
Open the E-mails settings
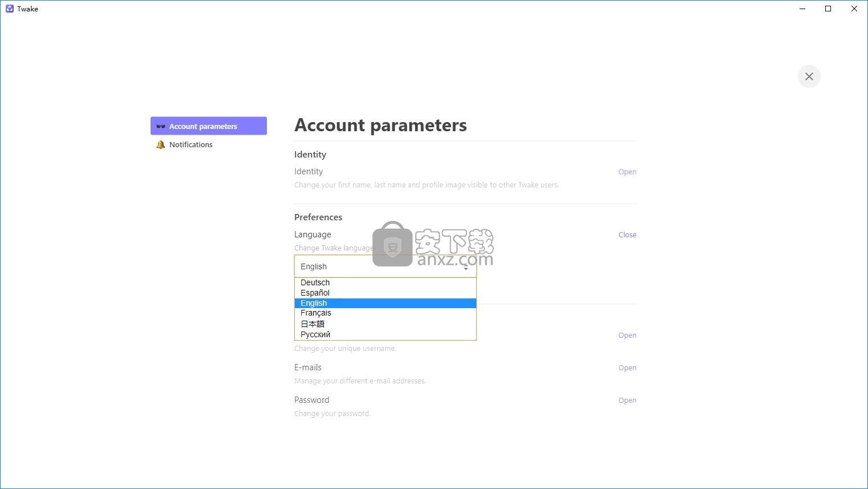[627, 368]
